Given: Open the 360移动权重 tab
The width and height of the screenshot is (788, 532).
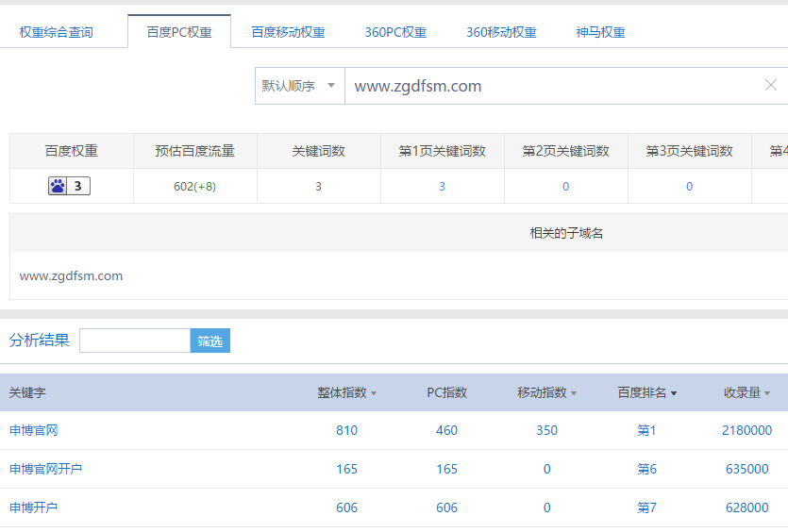Looking at the screenshot, I should (x=501, y=32).
